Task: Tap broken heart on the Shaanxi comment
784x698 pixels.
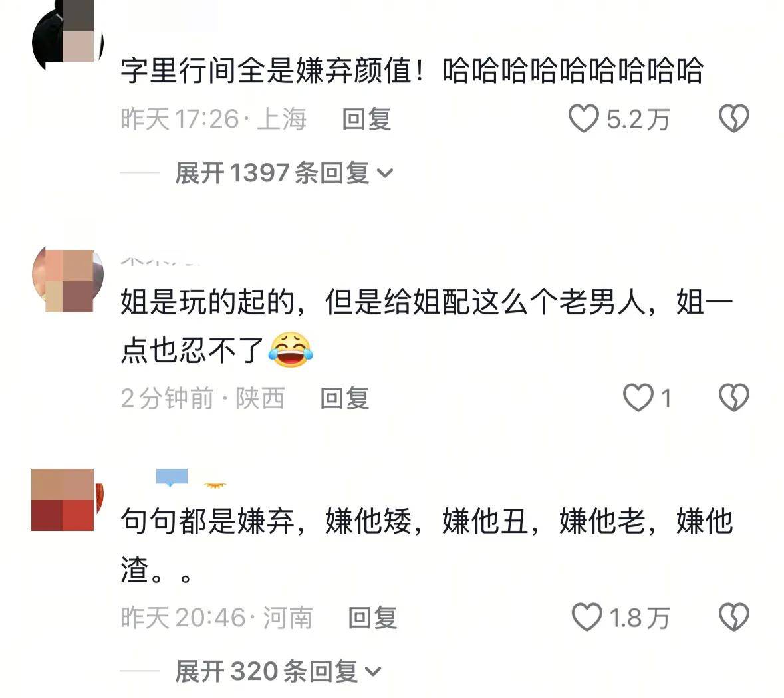Action: pyautogui.click(x=733, y=398)
